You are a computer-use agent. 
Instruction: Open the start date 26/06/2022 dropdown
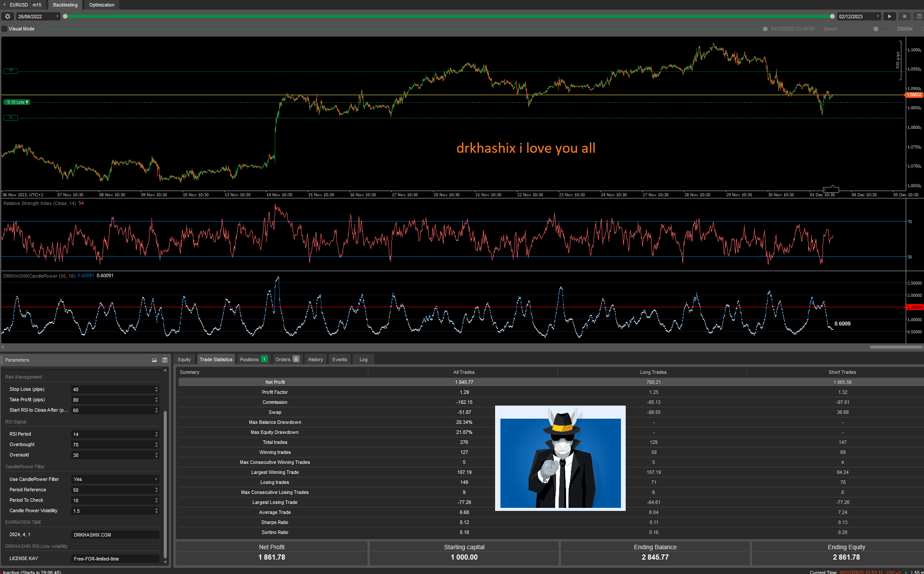(x=57, y=16)
